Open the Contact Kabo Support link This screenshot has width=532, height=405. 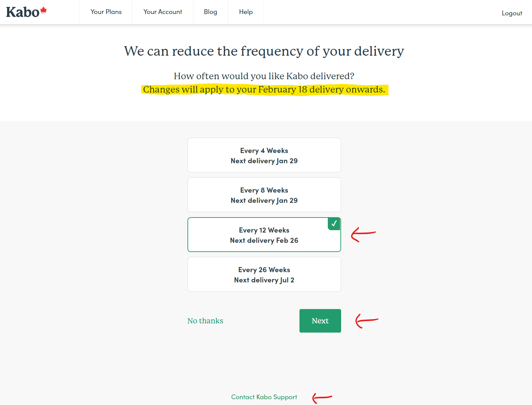click(264, 397)
